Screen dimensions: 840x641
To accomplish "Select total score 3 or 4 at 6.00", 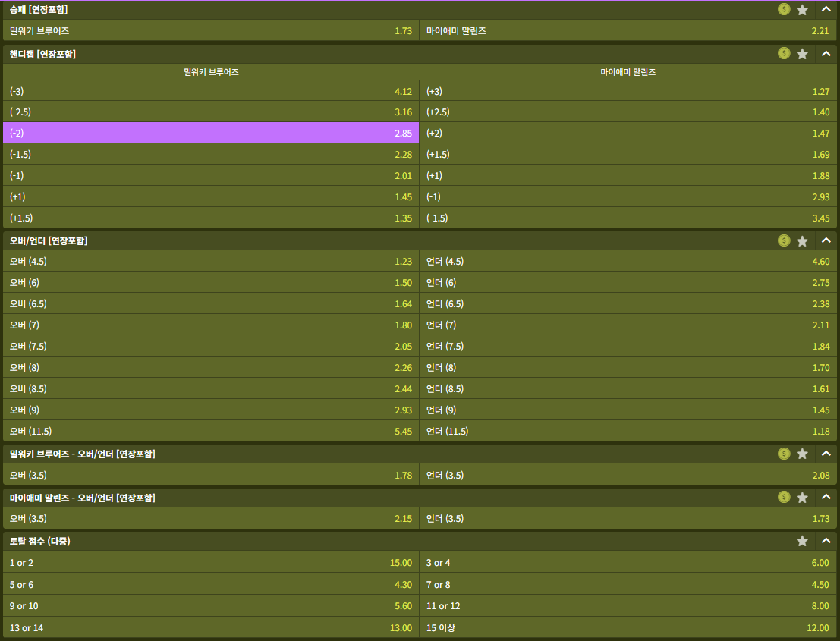I will (x=628, y=562).
